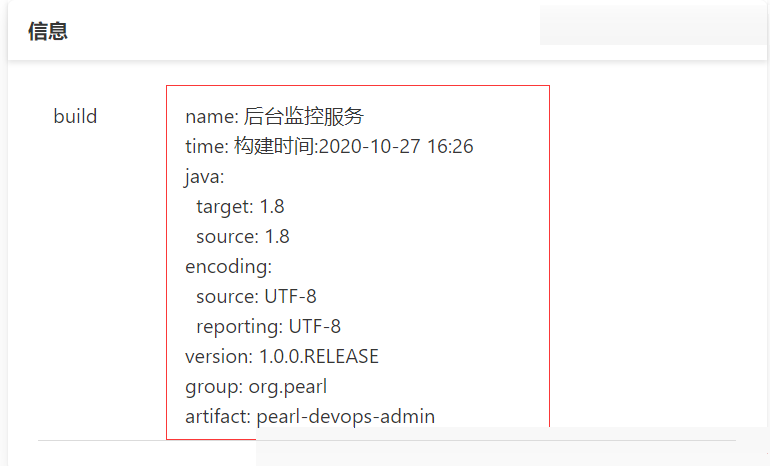Screen dimensions: 770x466
Task: Click the source: UTF-8 line
Action: tap(256, 297)
